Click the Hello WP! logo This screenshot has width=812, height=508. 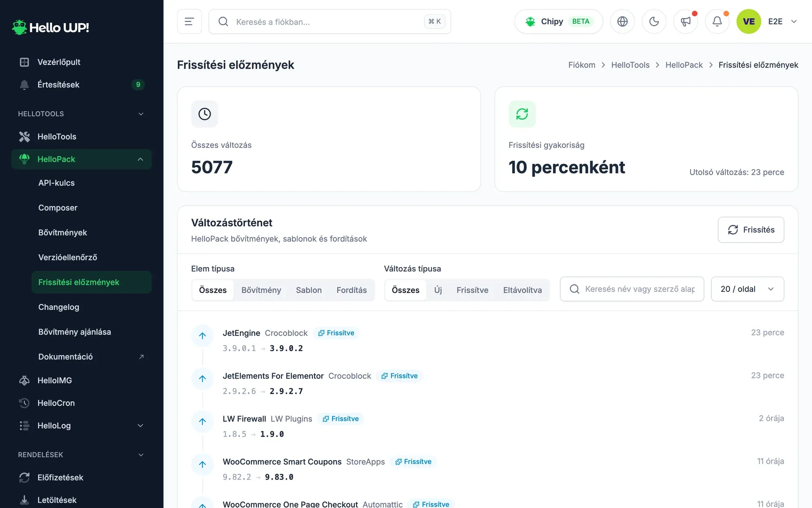[x=51, y=27]
